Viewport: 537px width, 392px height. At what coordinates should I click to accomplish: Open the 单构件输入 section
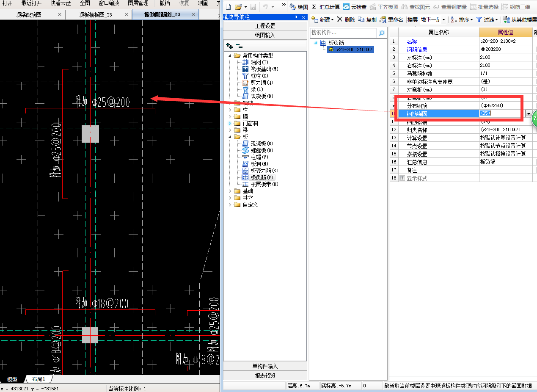pyautogui.click(x=265, y=366)
